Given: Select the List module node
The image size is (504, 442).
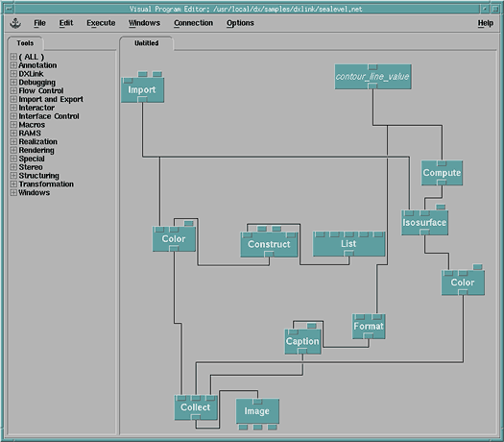Looking at the screenshot, I should pyautogui.click(x=349, y=244).
